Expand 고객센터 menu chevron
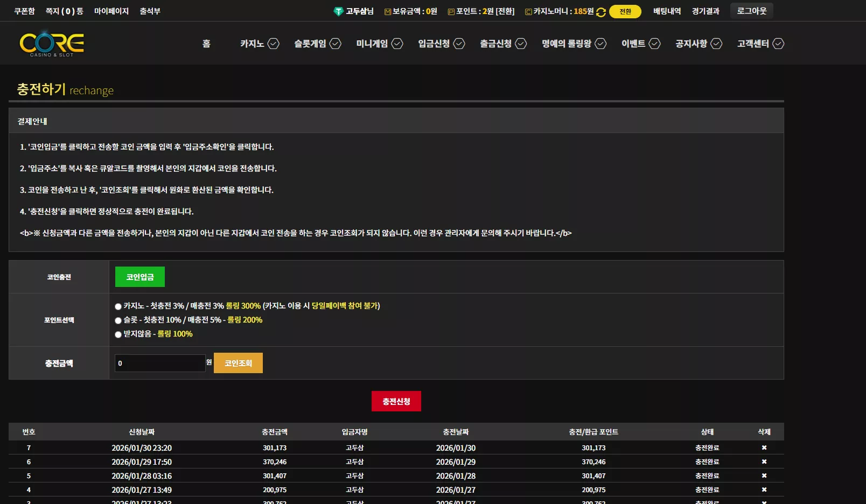The image size is (866, 504). 778,44
